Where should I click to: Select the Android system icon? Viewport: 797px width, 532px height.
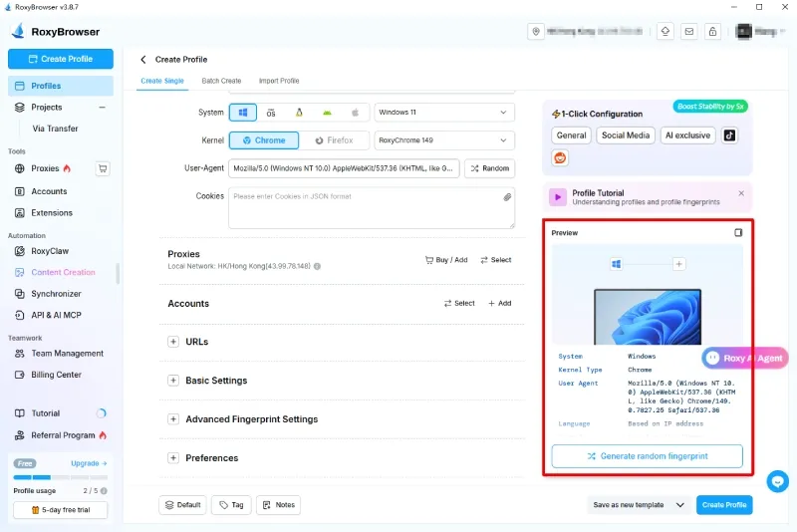click(x=327, y=113)
